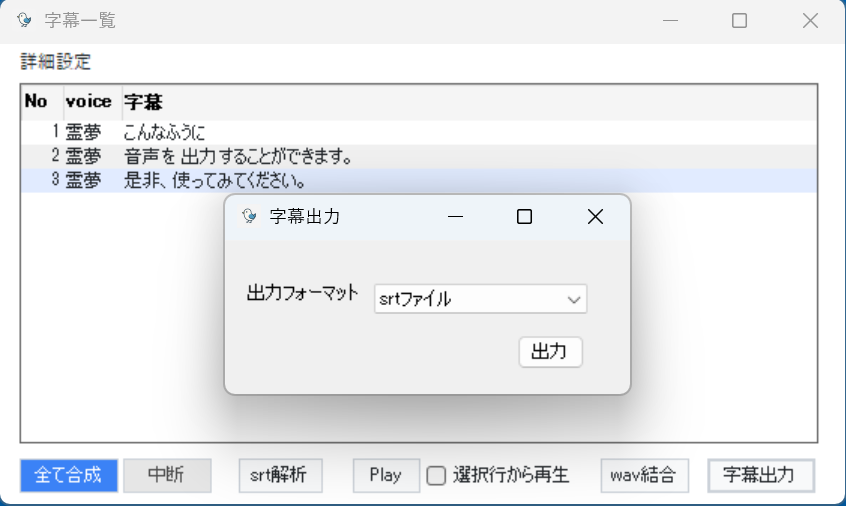Screen dimensions: 846x506
Task: Open the 詳細設定 menu
Action: (56, 62)
